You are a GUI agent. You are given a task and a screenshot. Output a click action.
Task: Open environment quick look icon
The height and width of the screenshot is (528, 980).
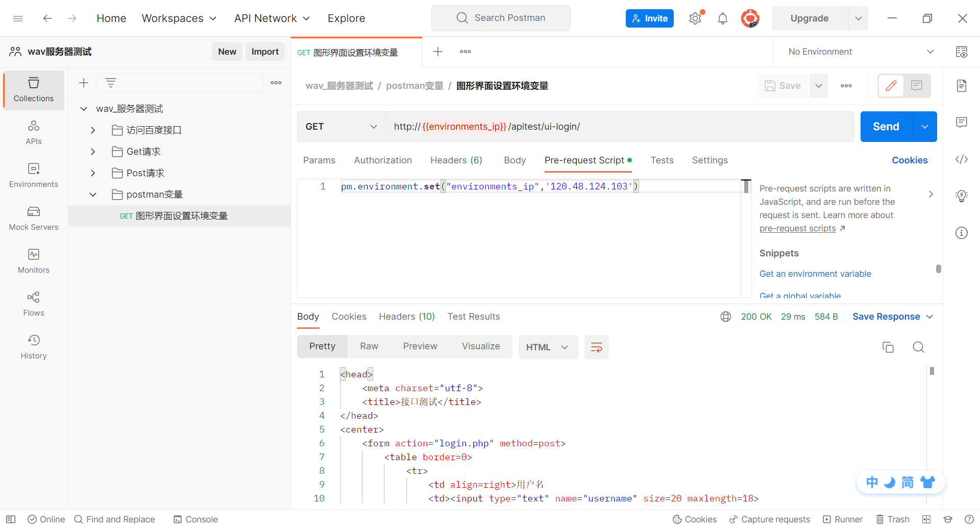[962, 52]
